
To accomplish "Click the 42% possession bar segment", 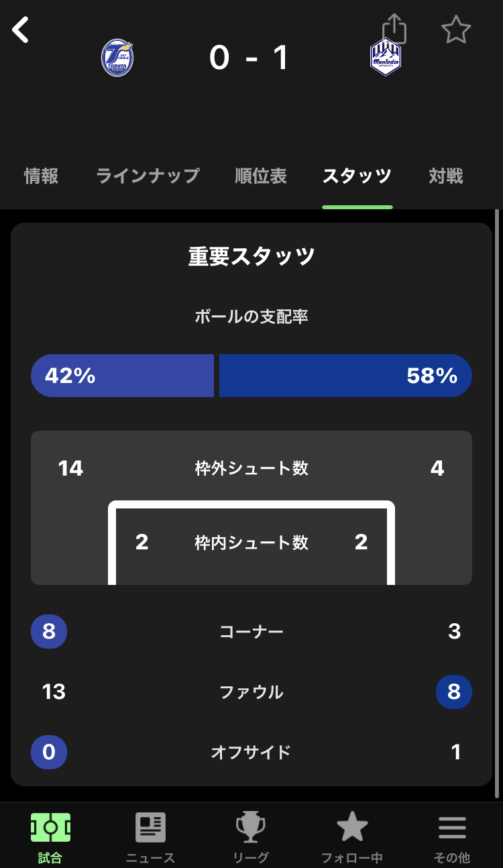I will (x=123, y=376).
